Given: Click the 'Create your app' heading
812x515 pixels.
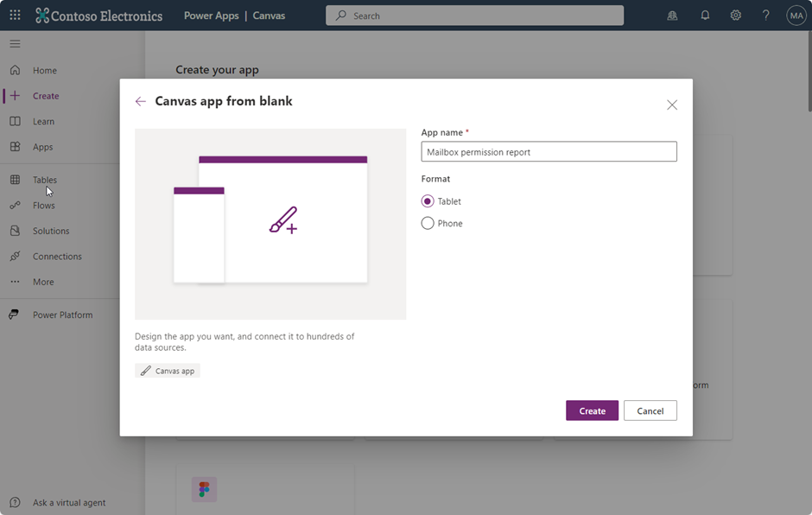Looking at the screenshot, I should (x=217, y=69).
